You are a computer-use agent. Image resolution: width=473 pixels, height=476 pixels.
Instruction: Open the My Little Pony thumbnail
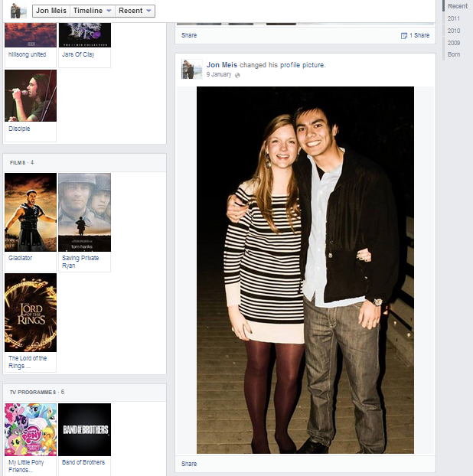(31, 429)
